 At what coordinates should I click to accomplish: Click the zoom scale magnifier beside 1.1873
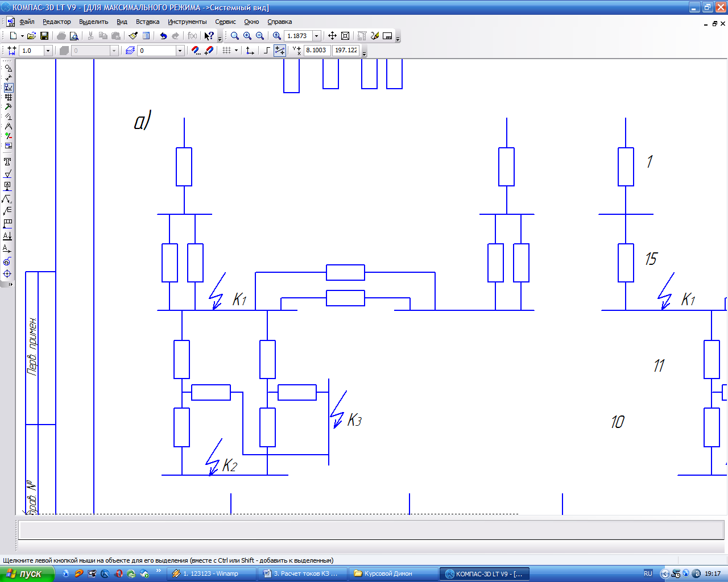click(x=277, y=36)
